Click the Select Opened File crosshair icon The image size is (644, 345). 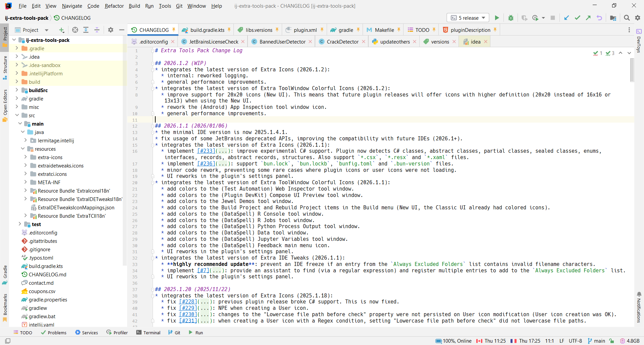tap(75, 30)
